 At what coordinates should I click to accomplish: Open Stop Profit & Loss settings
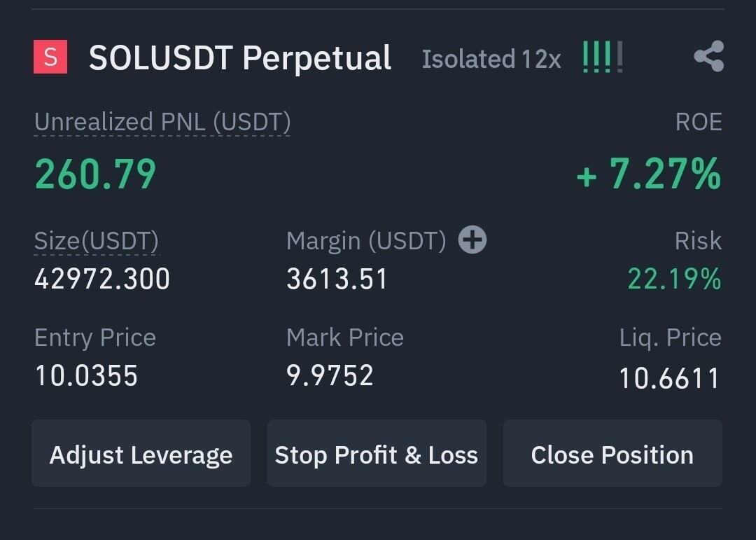pyautogui.click(x=377, y=454)
